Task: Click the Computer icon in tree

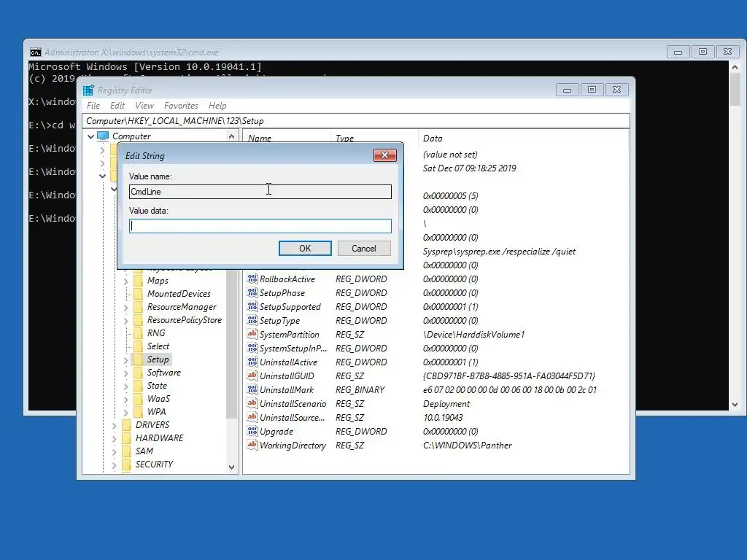Action: click(x=103, y=136)
